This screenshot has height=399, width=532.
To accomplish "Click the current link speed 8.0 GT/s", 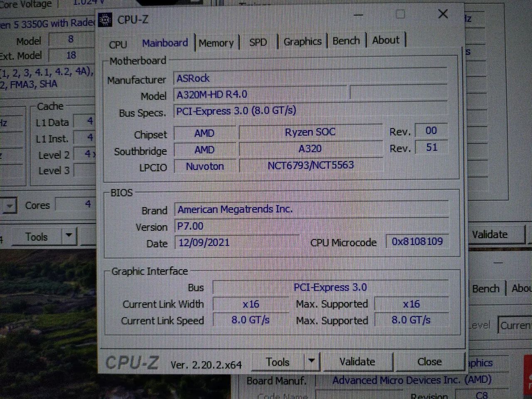I will click(251, 320).
